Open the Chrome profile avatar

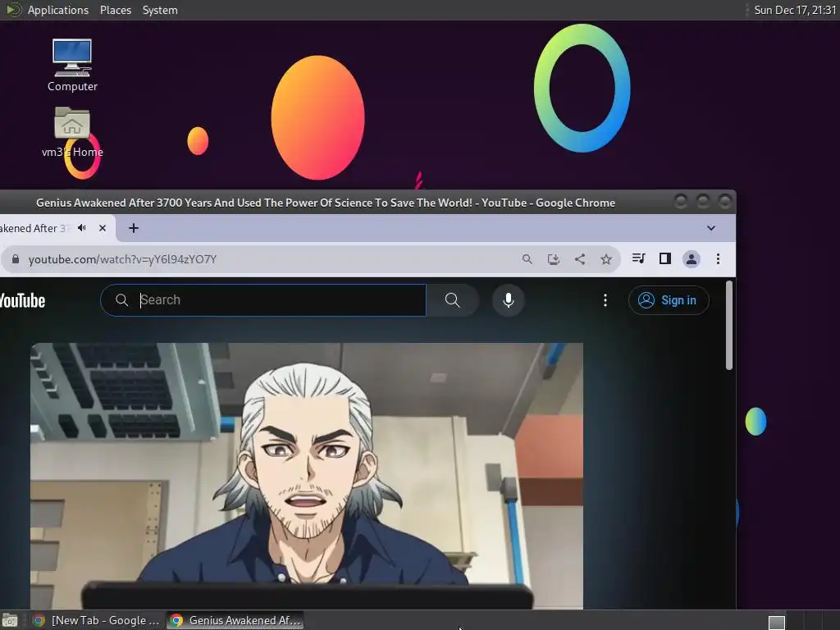(x=691, y=259)
